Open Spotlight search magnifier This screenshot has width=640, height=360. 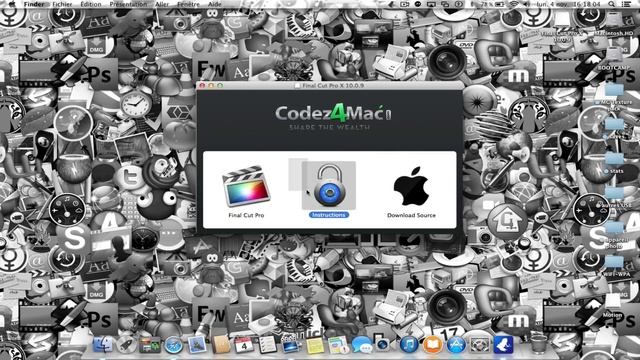coord(611,4)
